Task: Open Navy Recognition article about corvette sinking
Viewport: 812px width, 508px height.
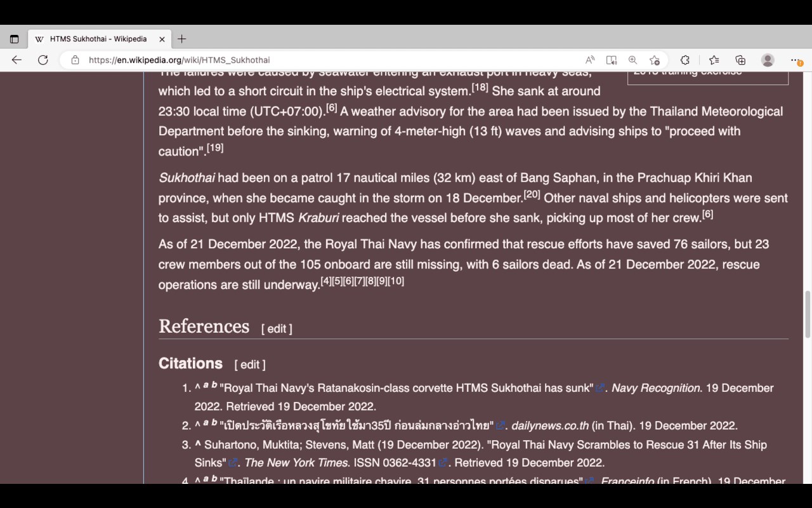Action: pos(407,388)
